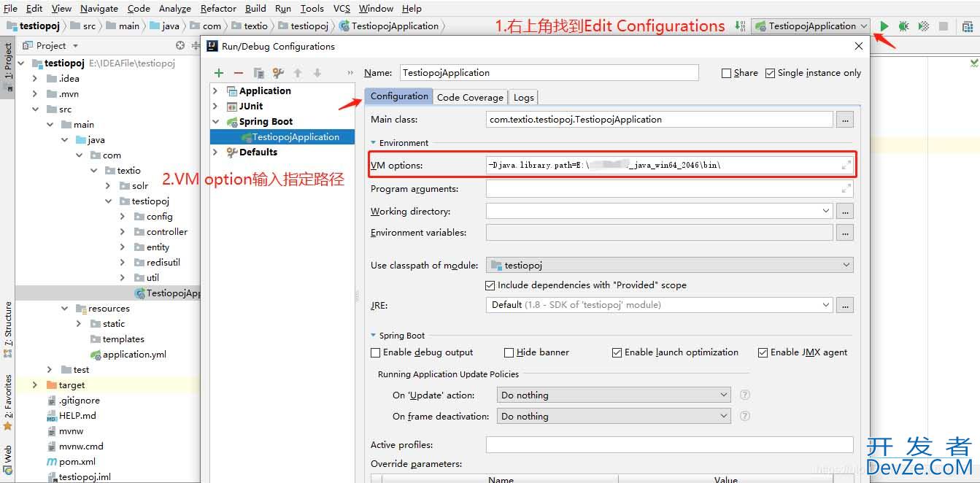Open the Build menu
This screenshot has width=980, height=483.
pyautogui.click(x=255, y=8)
